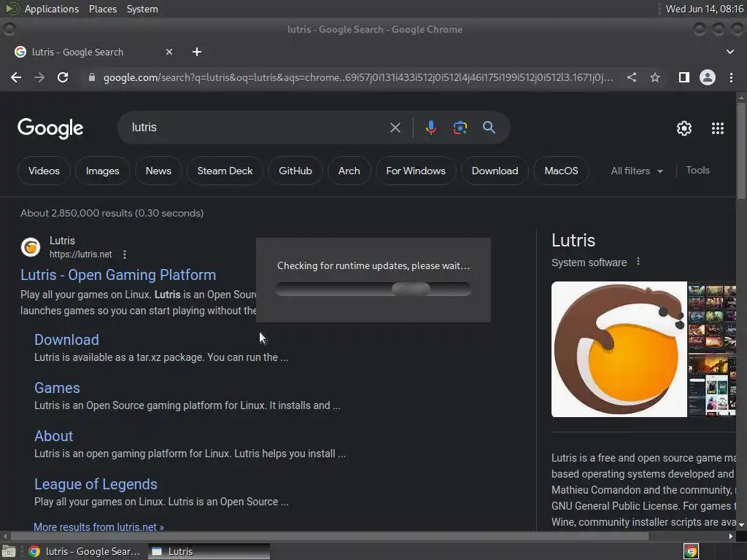The image size is (747, 560).
Task: Open the Places menu
Action: click(102, 9)
